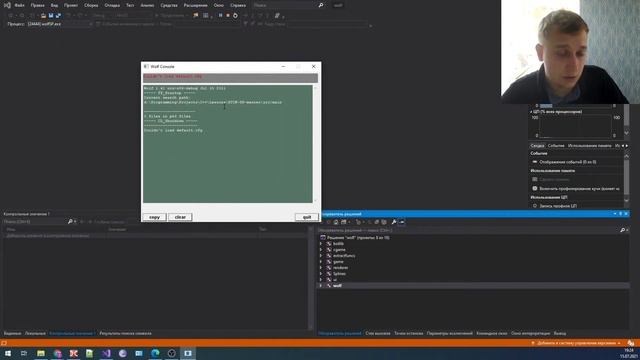Viewport: 640px width, 360px height.
Task: Click the Wolf Console output scrollbar
Action: [x=315, y=144]
